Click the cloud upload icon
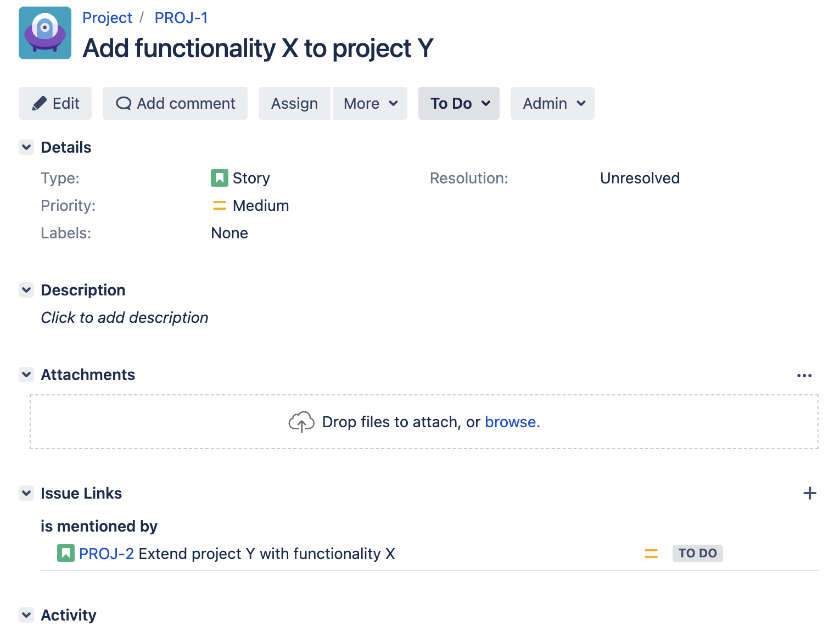Screen dimensions: 840x637 coord(301,422)
